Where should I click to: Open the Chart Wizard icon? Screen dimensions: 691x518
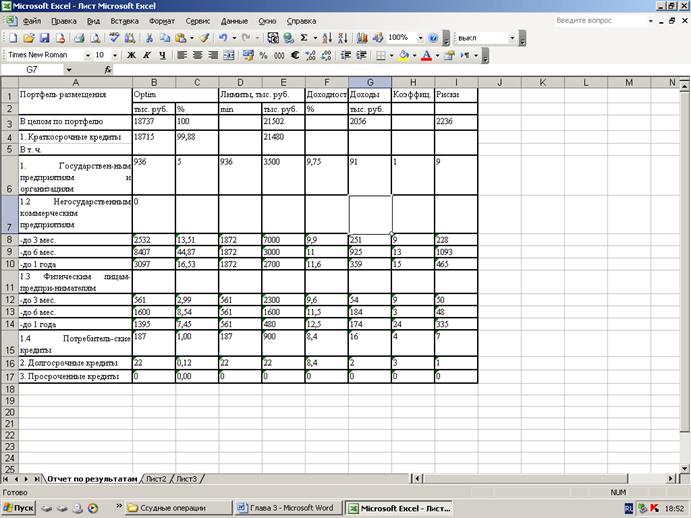(362, 38)
